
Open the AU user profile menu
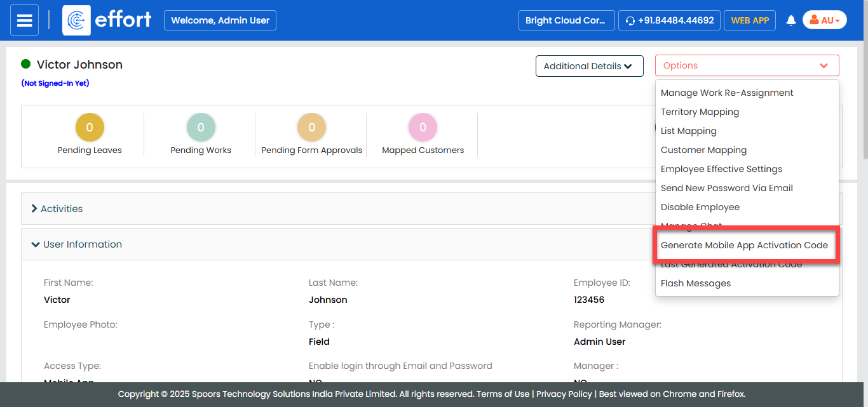tap(824, 20)
